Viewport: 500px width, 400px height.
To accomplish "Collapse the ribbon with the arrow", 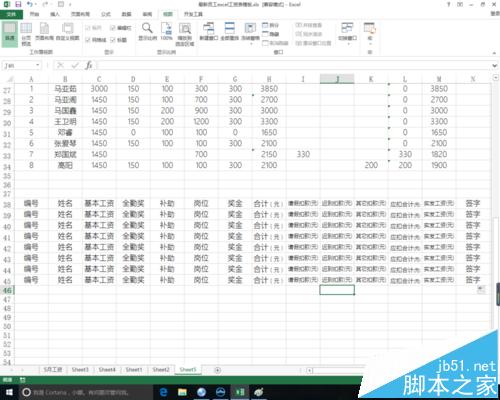I will (x=494, y=53).
